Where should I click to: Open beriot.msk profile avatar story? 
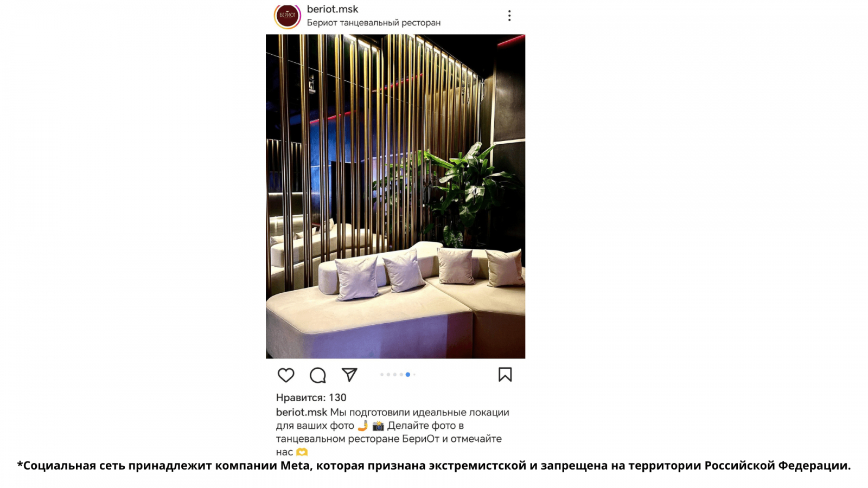(x=288, y=15)
